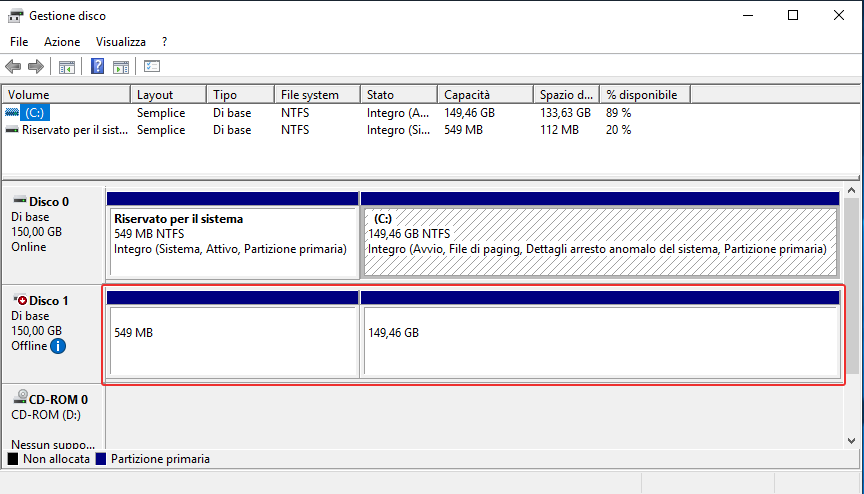
Task: Click the vertical scrollbar thumb in disk pane
Action: 851,285
